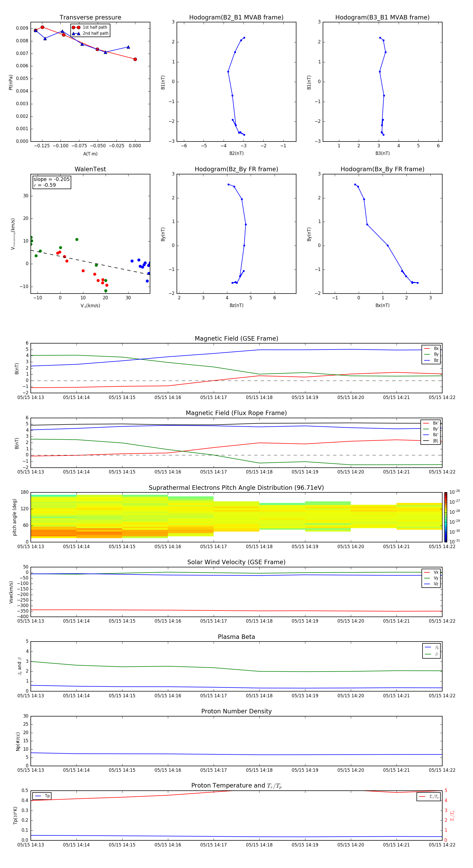This screenshot has width=473, height=868.
Task: Click the 'Magnetic Field (GSE Frame)' title
Action: click(236, 339)
